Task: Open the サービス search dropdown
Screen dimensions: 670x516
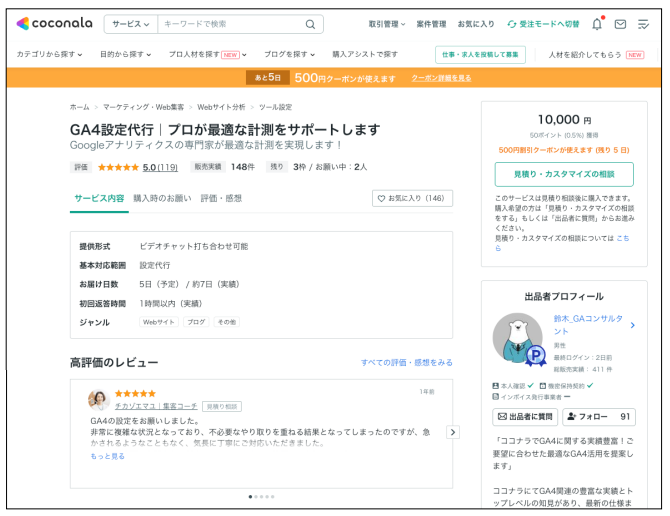Action: pyautogui.click(x=131, y=24)
